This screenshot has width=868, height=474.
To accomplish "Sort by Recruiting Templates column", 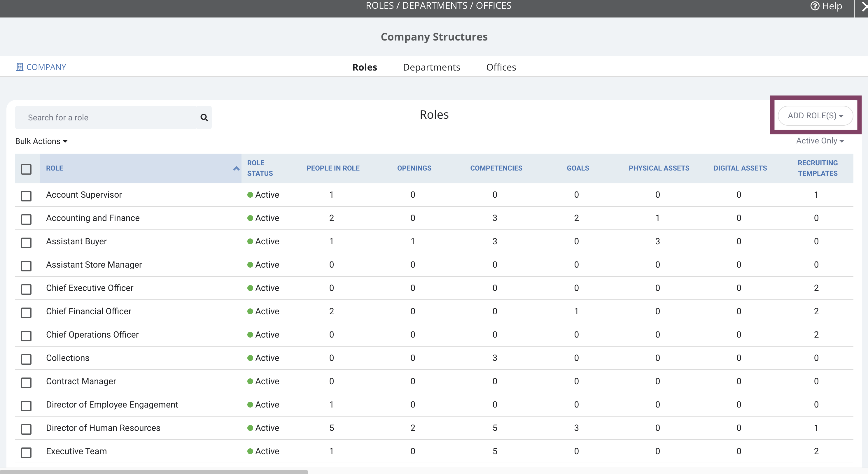I will point(818,168).
